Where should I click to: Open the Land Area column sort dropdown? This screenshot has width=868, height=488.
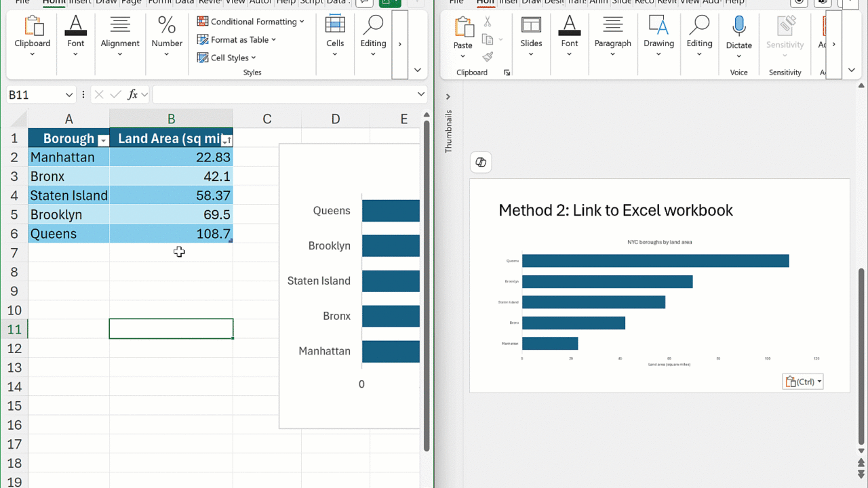point(226,140)
